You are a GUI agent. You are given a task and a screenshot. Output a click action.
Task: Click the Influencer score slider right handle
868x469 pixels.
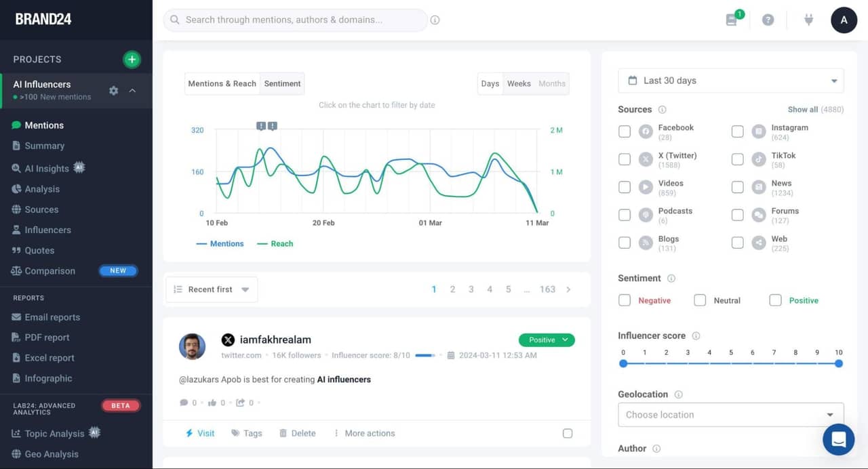(x=839, y=364)
